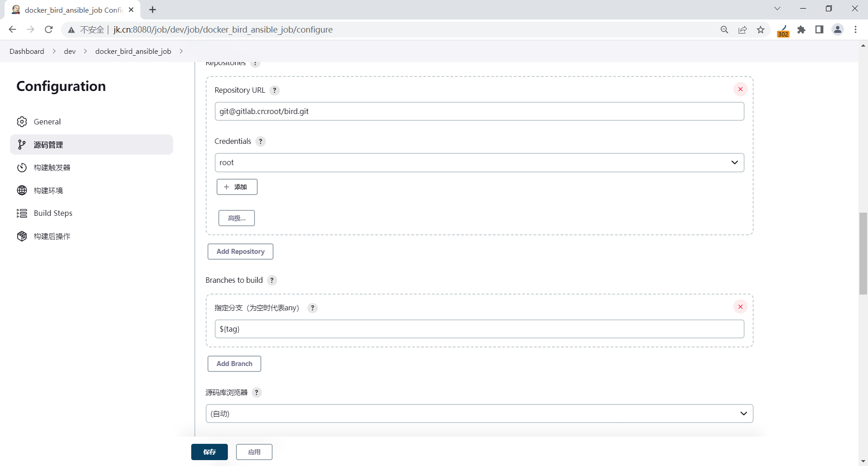
Task: Go to the General section
Action: pyautogui.click(x=91, y=122)
